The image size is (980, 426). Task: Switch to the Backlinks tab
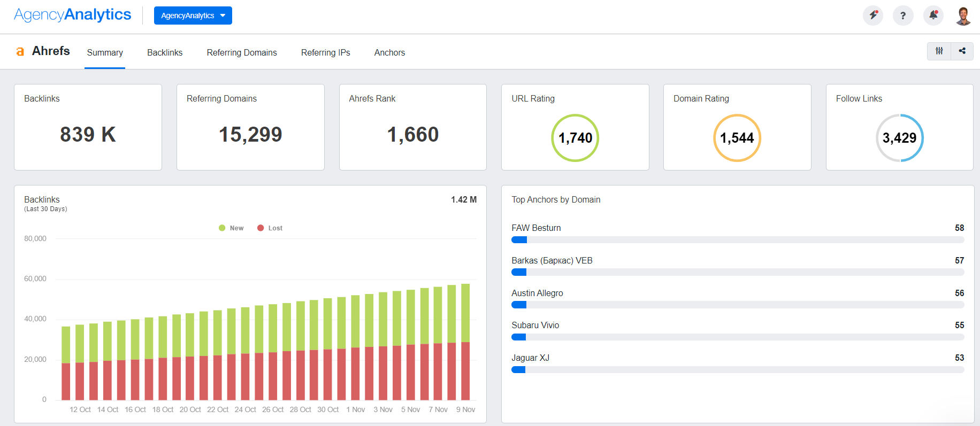[x=165, y=52]
